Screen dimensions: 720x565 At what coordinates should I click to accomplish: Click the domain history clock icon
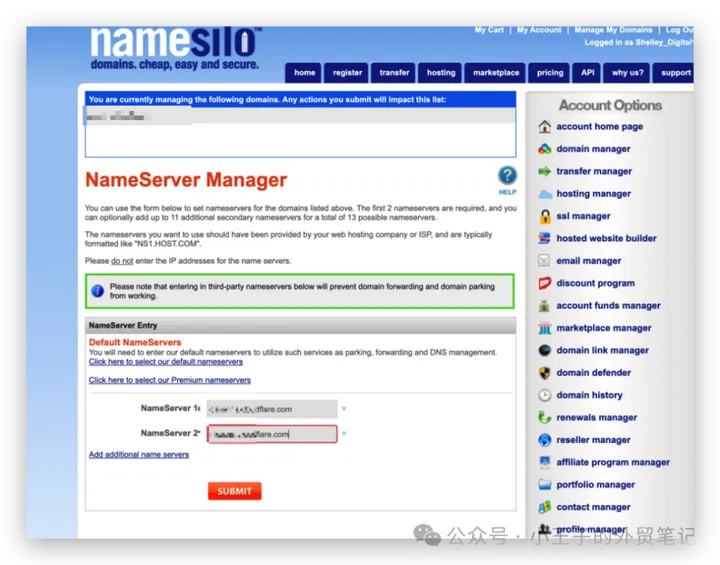545,395
